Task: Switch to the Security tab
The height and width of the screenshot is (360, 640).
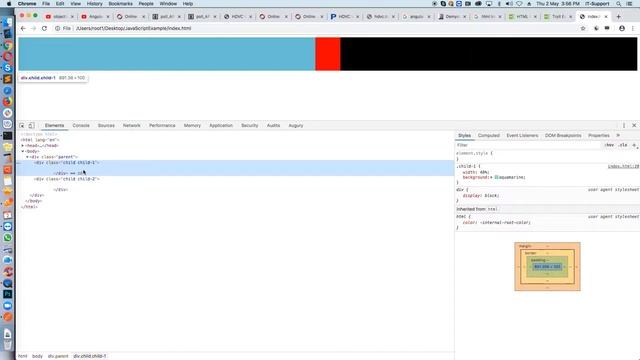Action: 249,126
